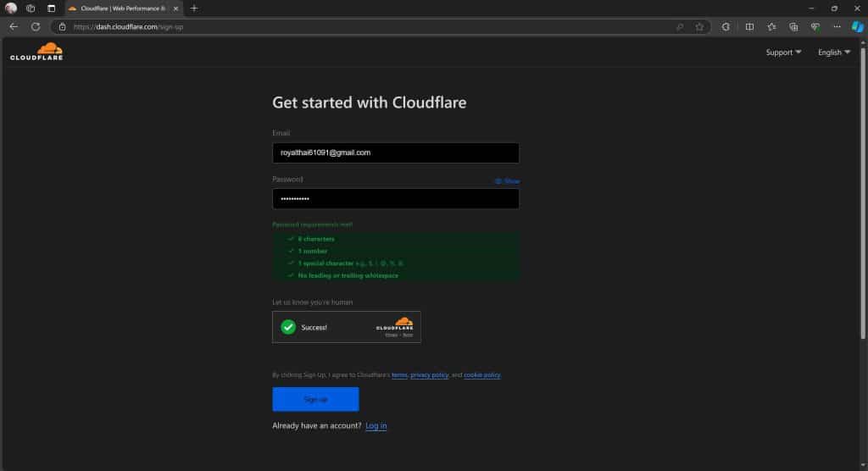Open the workspaces icon in the title bar
868x471 pixels.
31,8
